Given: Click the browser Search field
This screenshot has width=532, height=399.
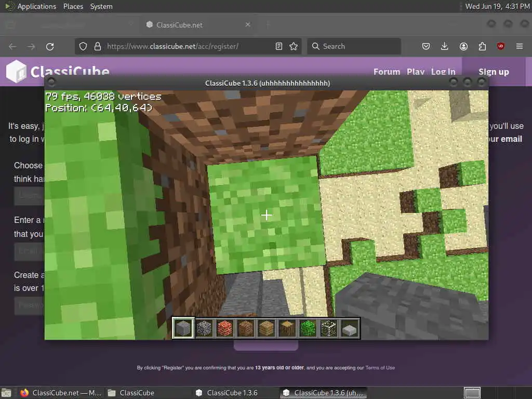Looking at the screenshot, I should 354,46.
